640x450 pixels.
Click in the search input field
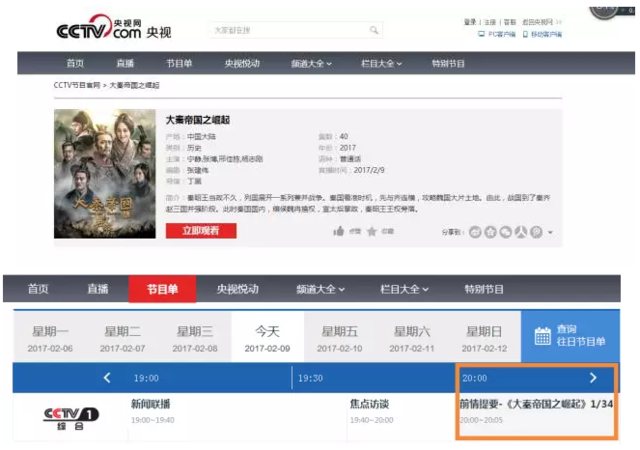click(296, 30)
